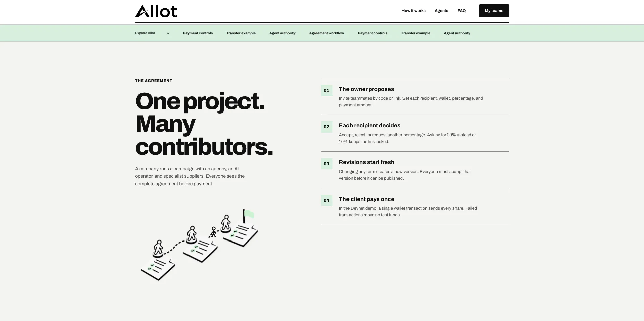Select the Agreement workflow link
644x321 pixels.
[326, 33]
